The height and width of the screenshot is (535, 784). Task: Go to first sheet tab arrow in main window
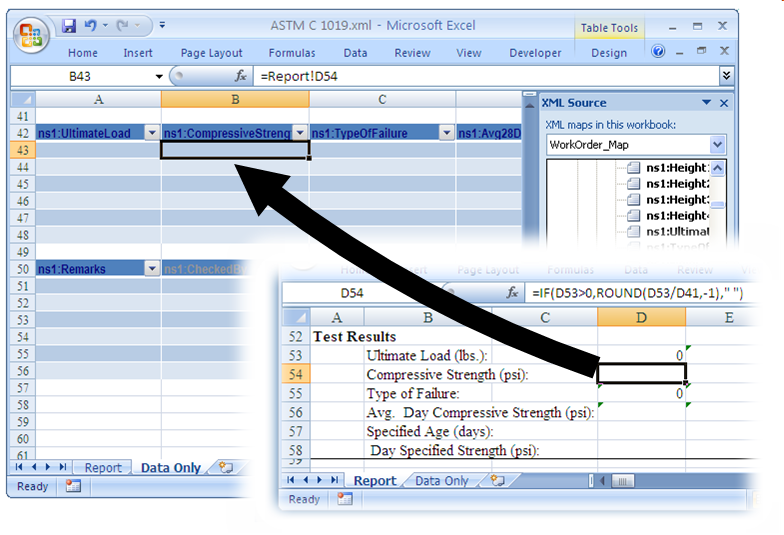click(x=20, y=467)
